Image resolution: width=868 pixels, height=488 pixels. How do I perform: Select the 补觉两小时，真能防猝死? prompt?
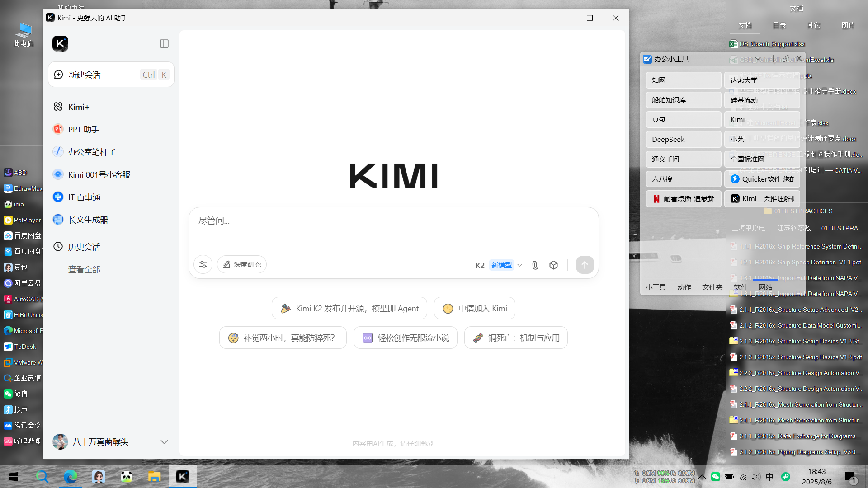283,338
